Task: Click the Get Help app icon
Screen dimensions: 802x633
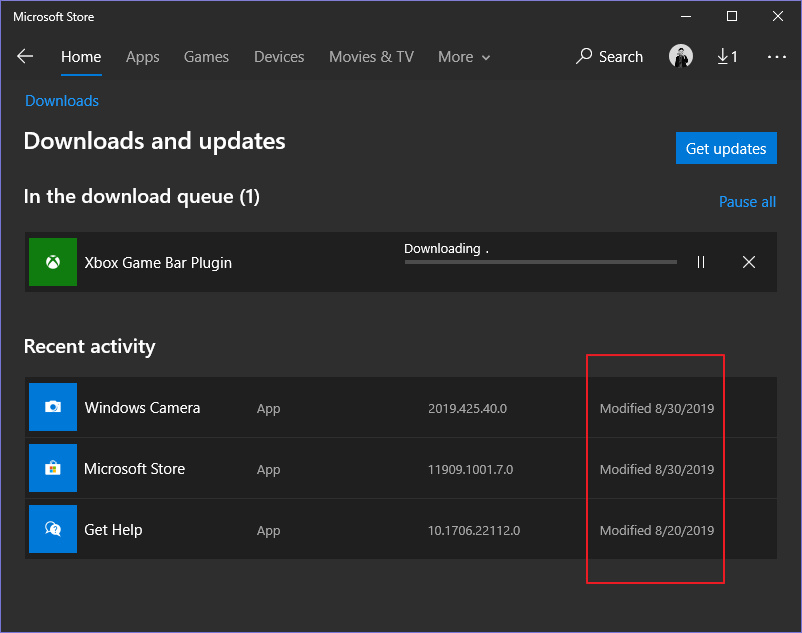Action: 53,529
